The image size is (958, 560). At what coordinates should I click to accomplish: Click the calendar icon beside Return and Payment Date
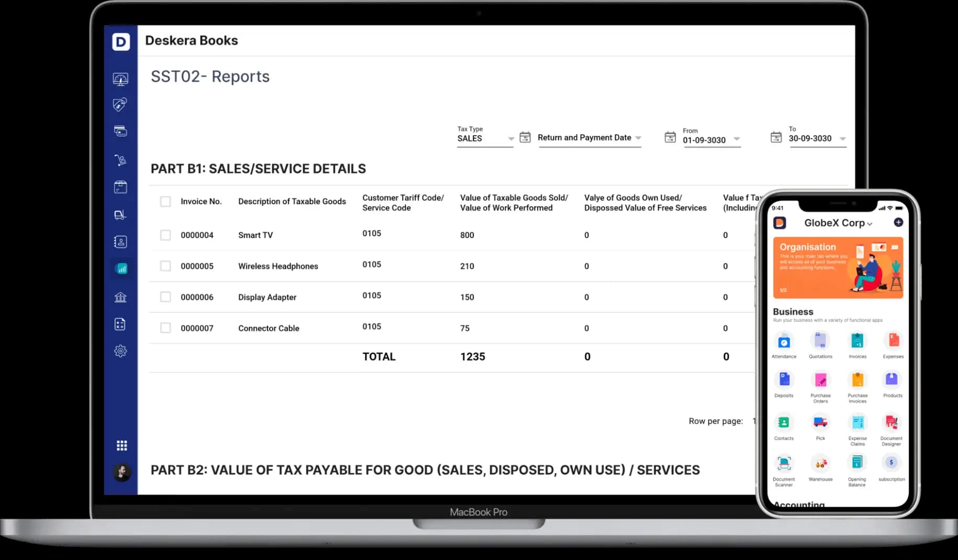click(x=525, y=137)
